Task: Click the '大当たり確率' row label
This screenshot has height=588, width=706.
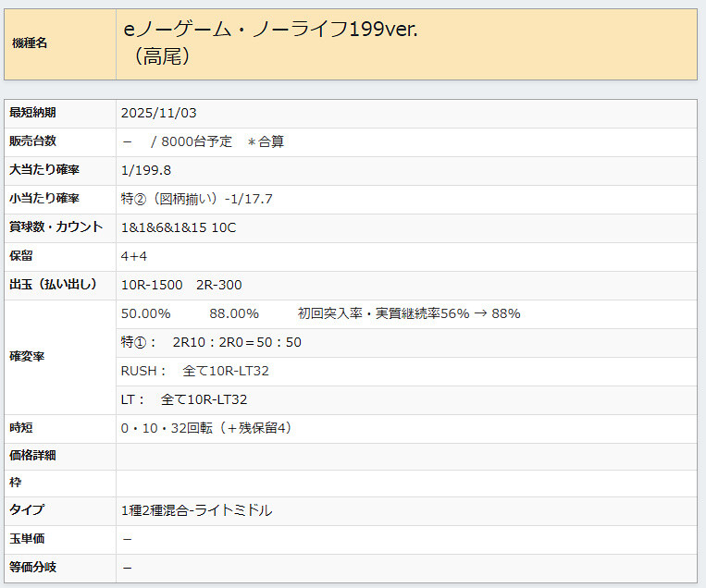Action: click(x=44, y=169)
